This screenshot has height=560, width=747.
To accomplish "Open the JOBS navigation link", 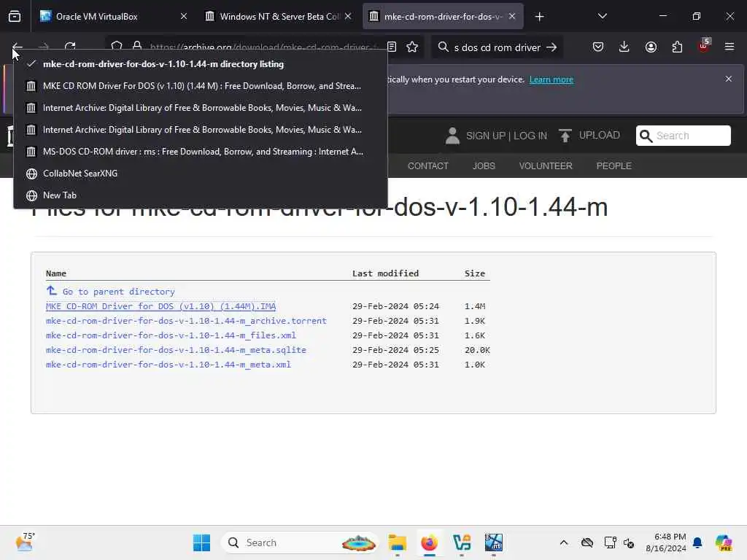I will tap(484, 166).
